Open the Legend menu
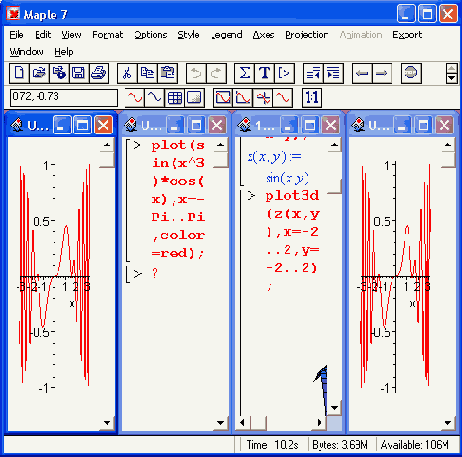Viewport: 462px width, 457px height. (x=227, y=35)
